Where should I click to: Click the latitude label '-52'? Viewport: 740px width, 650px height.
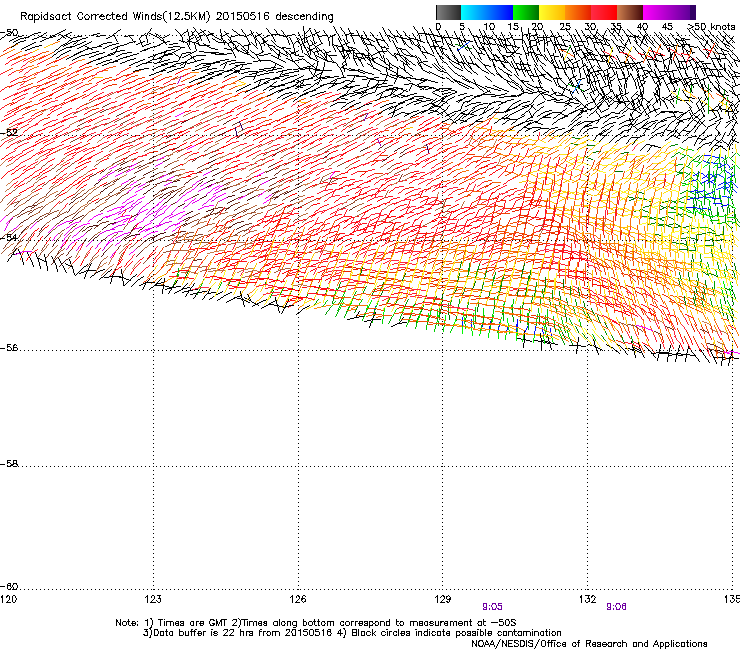(x=9, y=132)
